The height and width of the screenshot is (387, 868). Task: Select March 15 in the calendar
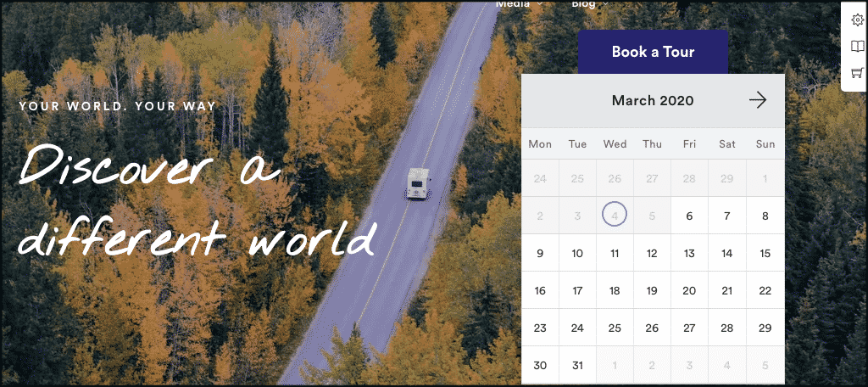(765, 254)
